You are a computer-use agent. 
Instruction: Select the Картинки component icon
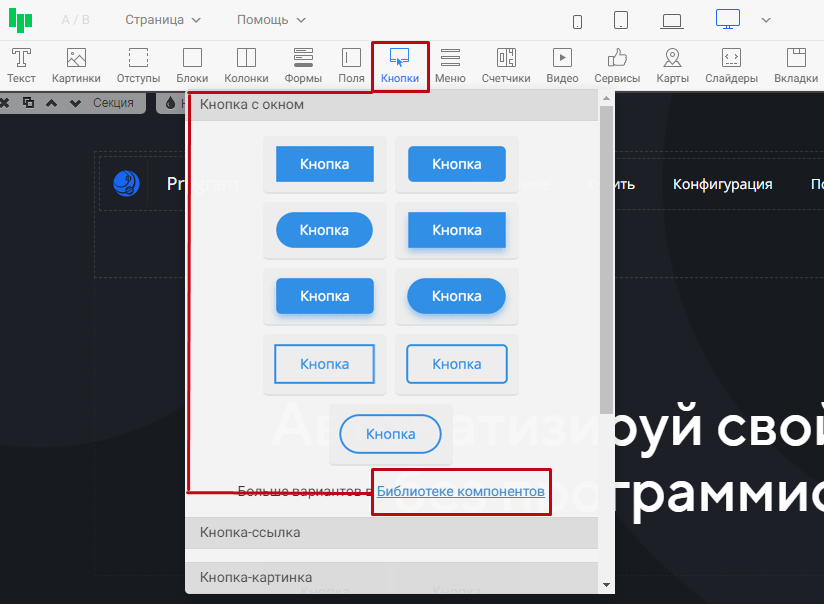coord(76,66)
